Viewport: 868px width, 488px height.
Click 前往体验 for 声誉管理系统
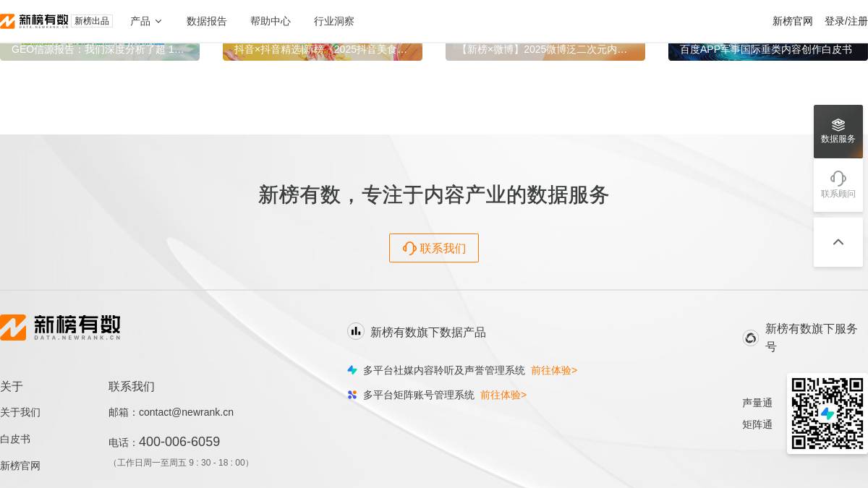coord(554,370)
